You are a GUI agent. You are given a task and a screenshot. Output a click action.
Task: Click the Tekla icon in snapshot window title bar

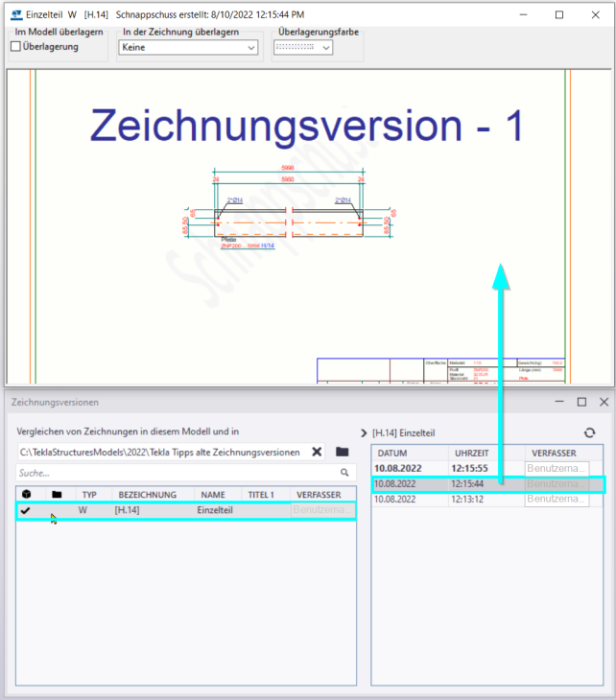(16, 14)
